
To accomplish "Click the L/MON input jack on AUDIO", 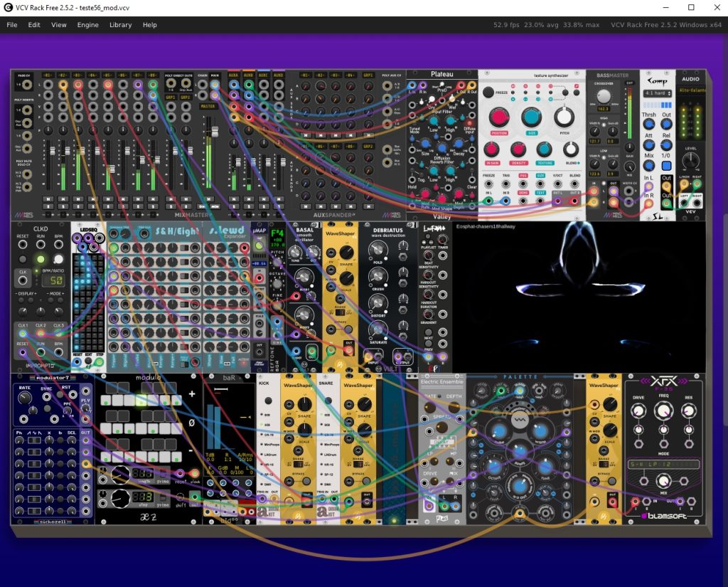I will 684,184.
